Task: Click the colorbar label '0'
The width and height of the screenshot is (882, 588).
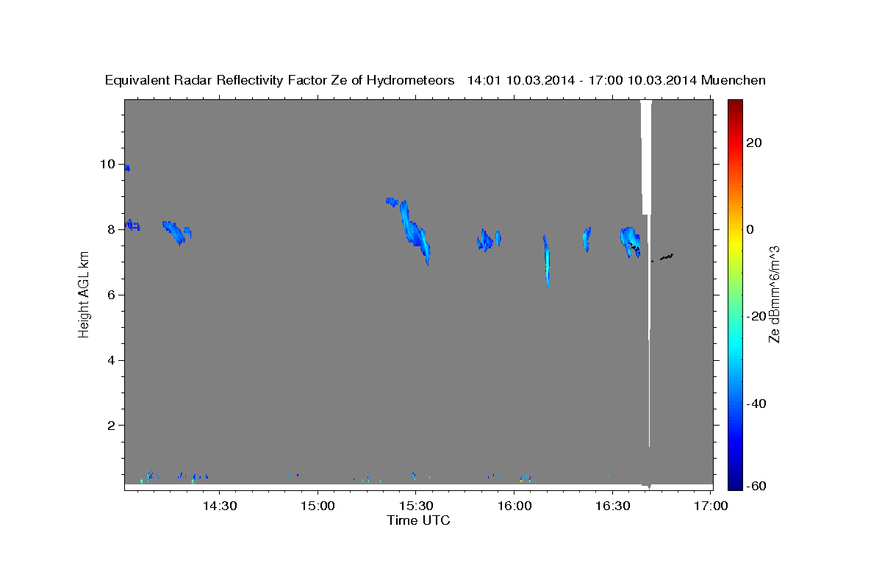Action: click(x=750, y=229)
